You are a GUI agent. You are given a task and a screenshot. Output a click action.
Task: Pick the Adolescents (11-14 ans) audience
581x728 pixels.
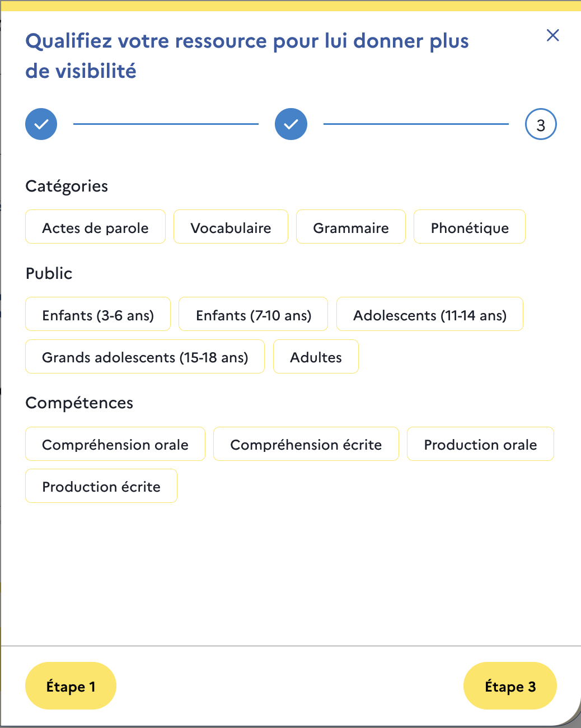(x=429, y=314)
